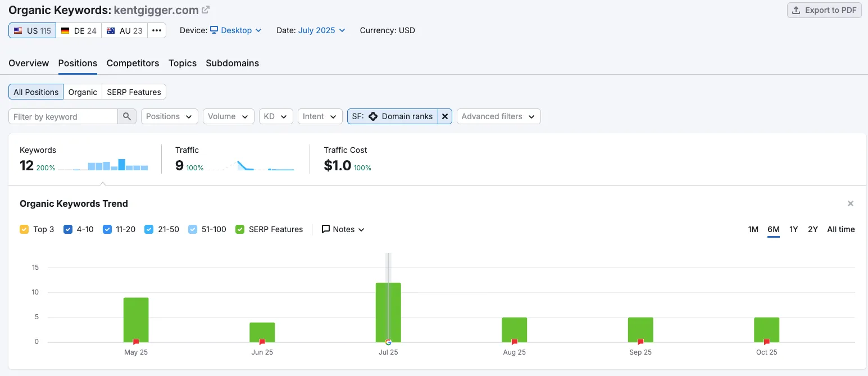
Task: Click the red note flag at Aug 25
Action: 515,342
